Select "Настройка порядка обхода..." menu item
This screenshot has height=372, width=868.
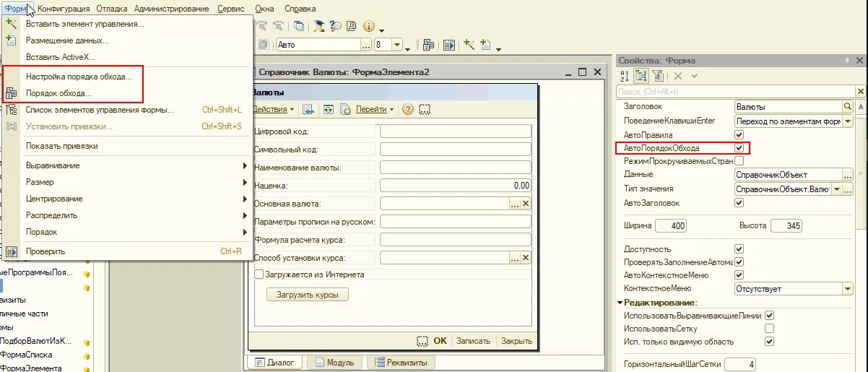[79, 77]
